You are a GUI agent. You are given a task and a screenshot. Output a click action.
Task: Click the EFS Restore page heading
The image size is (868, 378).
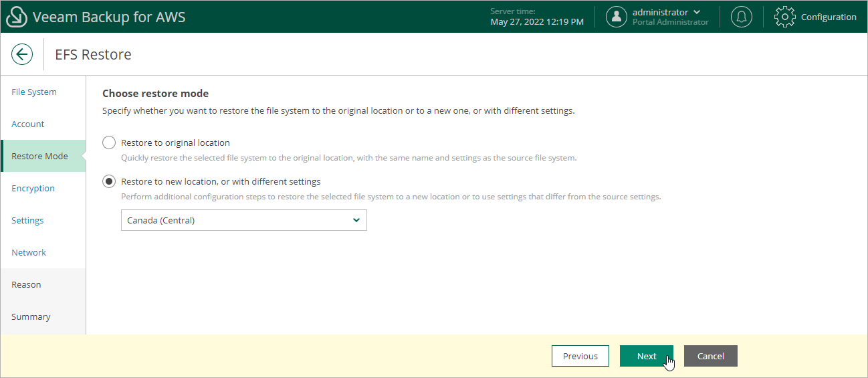[93, 55]
